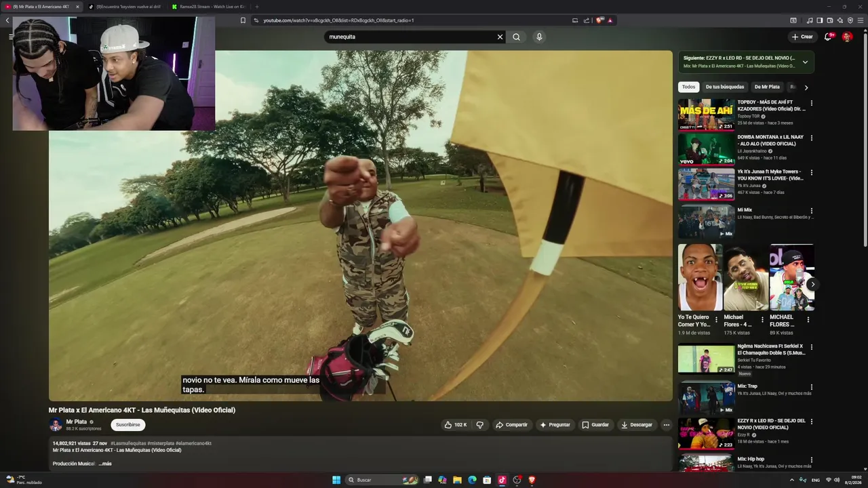Open Brave Rewards triangle icon
This screenshot has width=868, height=488.
(610, 20)
